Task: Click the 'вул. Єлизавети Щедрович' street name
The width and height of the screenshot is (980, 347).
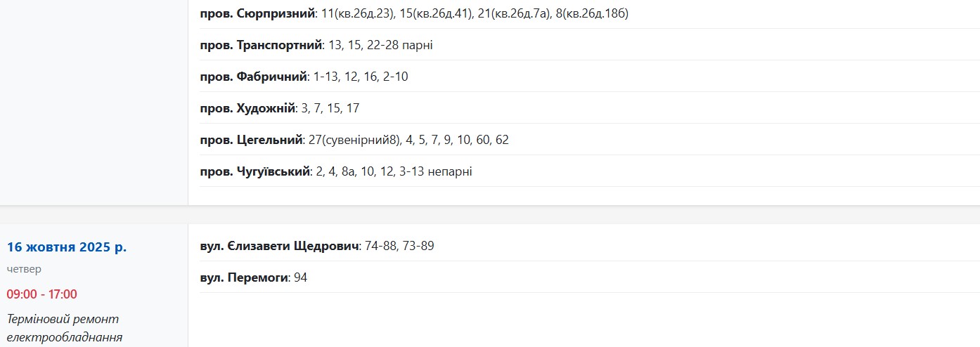Action: [x=280, y=246]
